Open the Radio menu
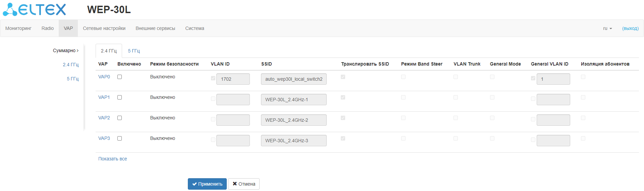 [x=48, y=29]
